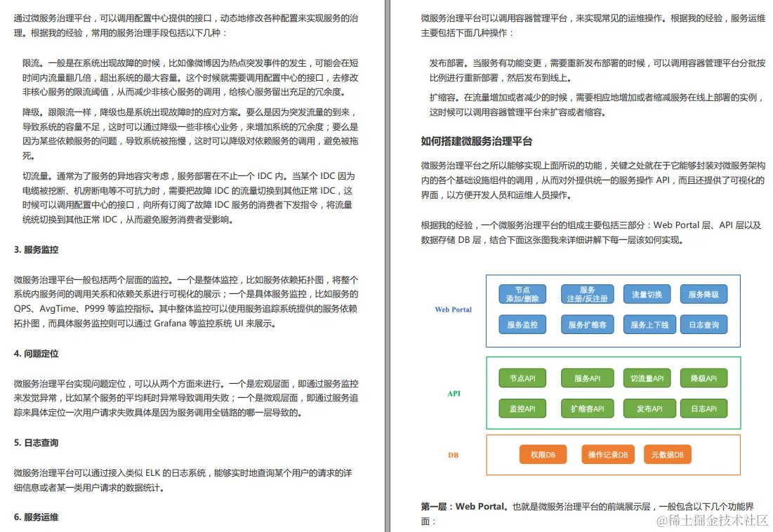Click the Web Portal layer label
773x532 pixels.
(x=453, y=310)
